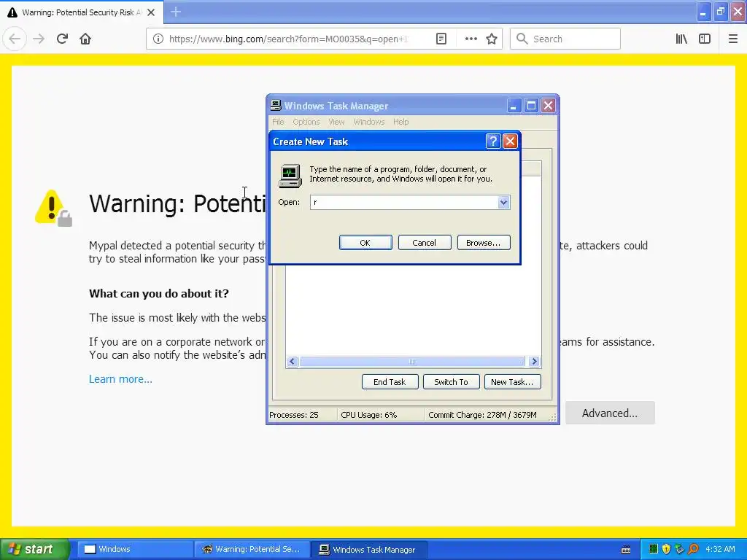
Task: Open the Help menu in Task Manager
Action: (x=400, y=122)
